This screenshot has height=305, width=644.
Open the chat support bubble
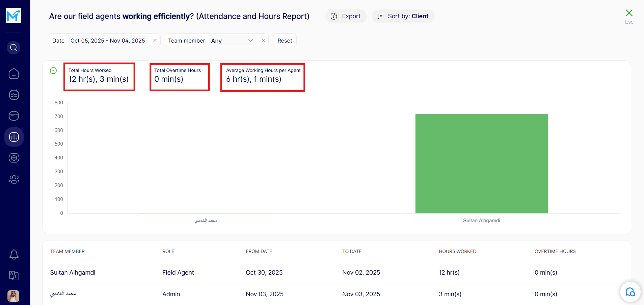pos(630,292)
